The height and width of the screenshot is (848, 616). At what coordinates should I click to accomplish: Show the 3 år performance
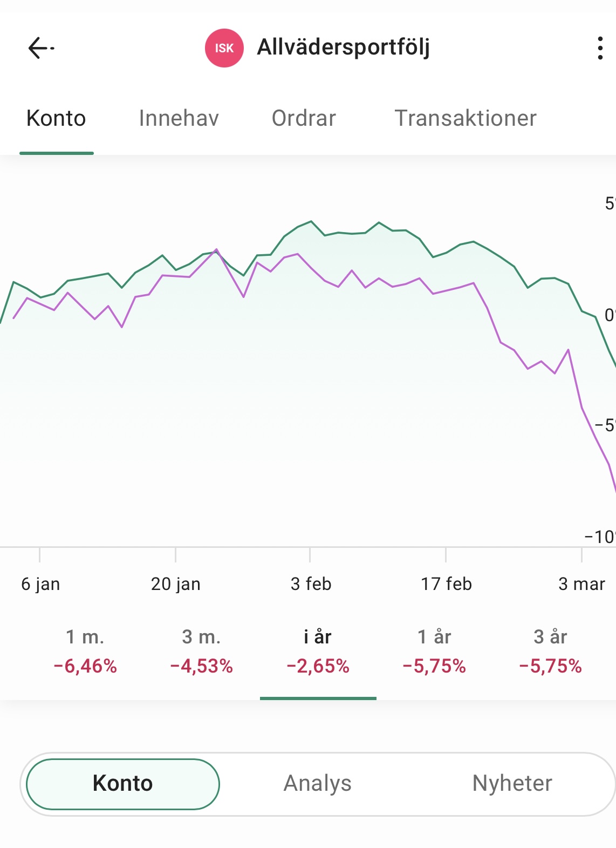[x=550, y=652]
